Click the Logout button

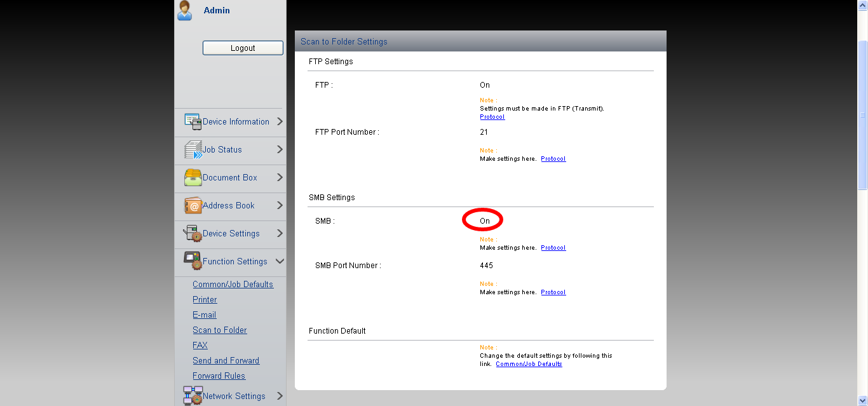coord(243,48)
